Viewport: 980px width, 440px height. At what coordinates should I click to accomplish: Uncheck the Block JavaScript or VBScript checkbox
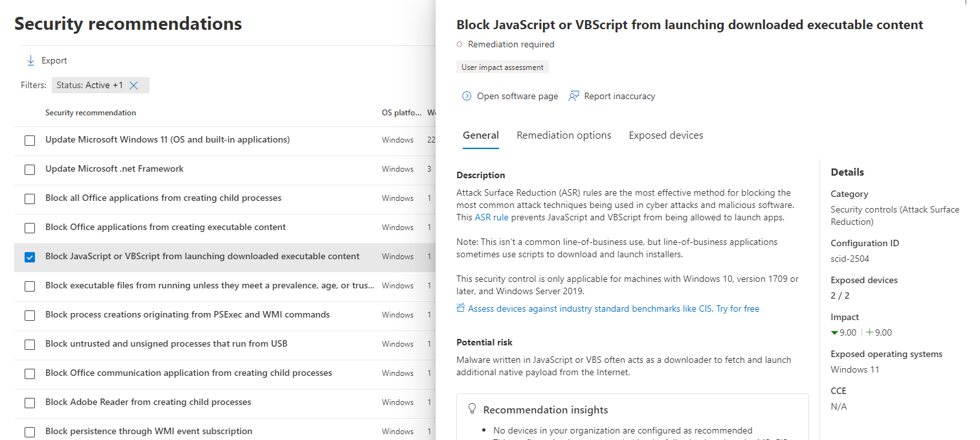[x=30, y=257]
